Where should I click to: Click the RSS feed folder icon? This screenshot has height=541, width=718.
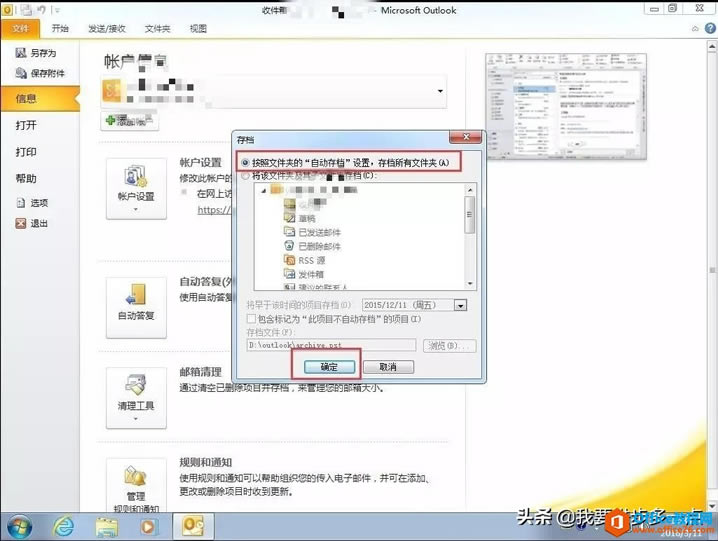point(289,260)
